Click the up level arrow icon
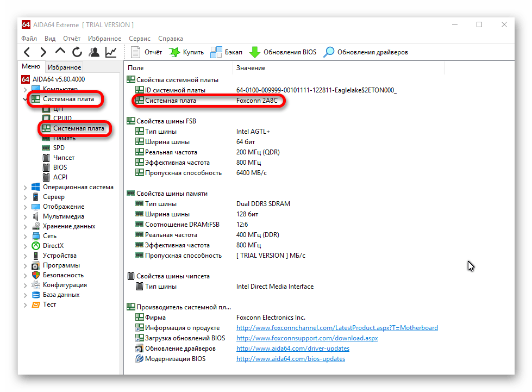Screen dimensions: 532x392 tap(60, 52)
